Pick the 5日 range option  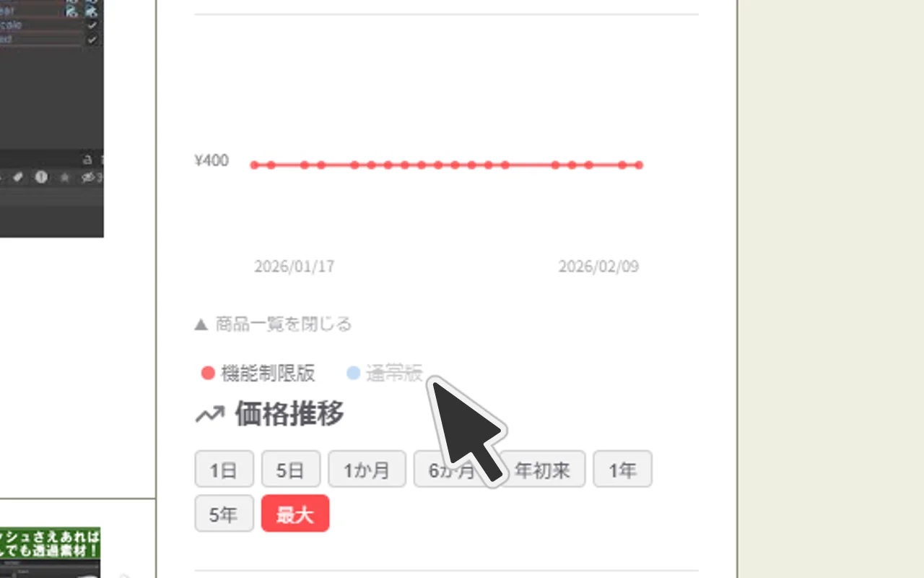click(x=291, y=469)
